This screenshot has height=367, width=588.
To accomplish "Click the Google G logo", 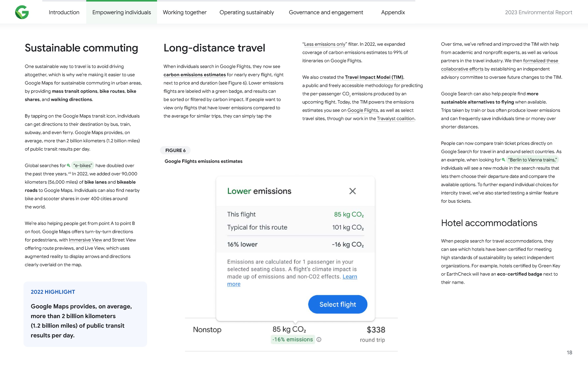I will pos(22,12).
